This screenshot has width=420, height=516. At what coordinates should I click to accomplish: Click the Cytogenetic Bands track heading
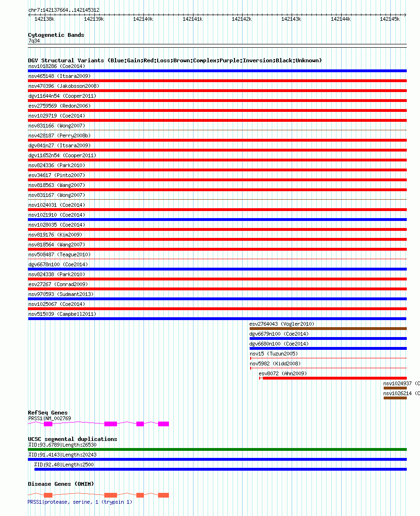pos(56,35)
